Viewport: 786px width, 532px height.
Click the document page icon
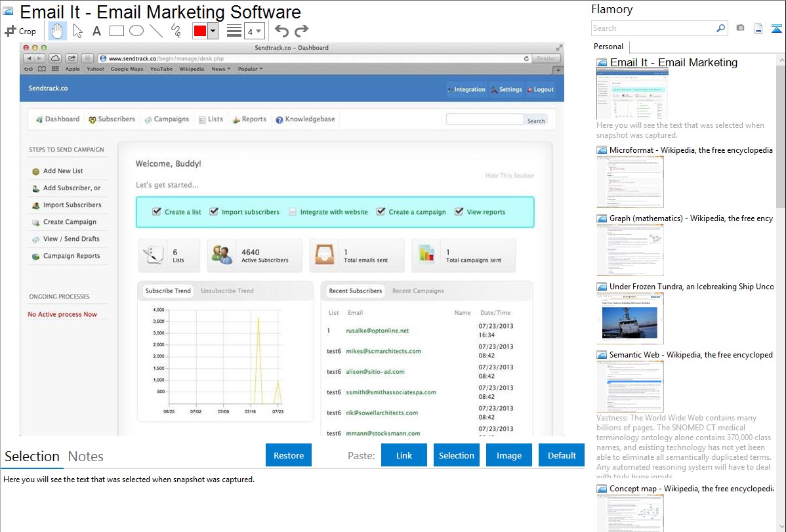point(758,28)
